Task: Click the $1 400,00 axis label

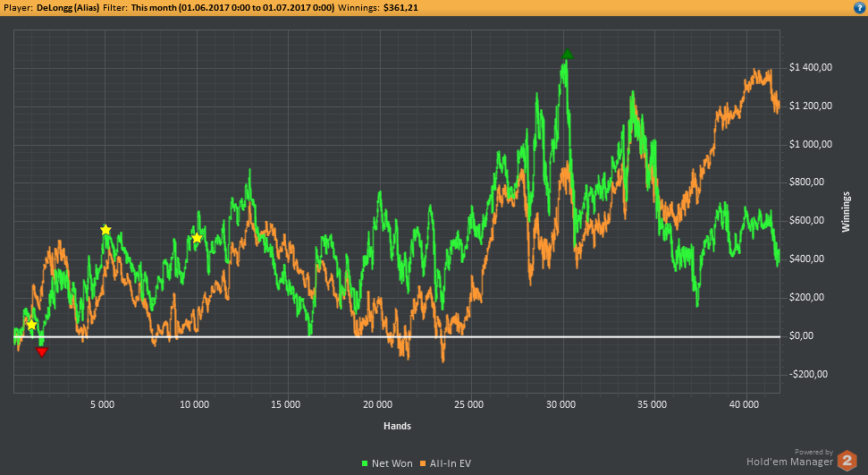Action: (811, 68)
